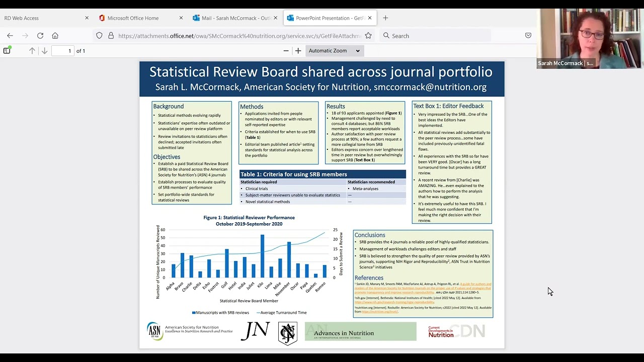Click the Sarah McCormack video thumbnail
The image size is (644, 362).
tap(590, 38)
